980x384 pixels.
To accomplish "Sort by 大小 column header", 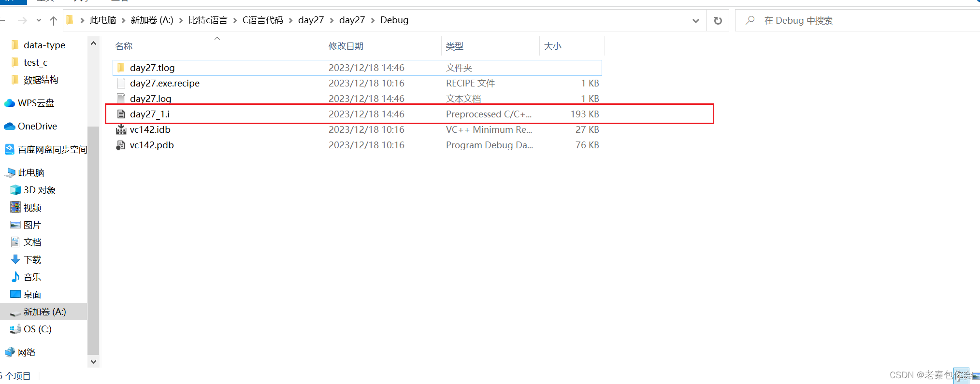I will coord(553,46).
